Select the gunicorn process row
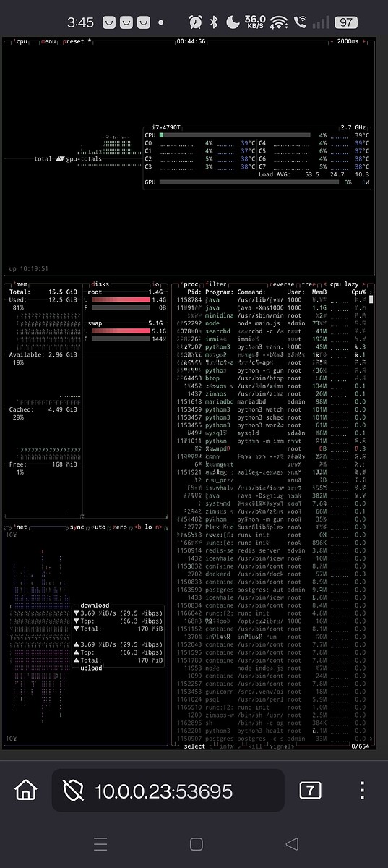 (x=271, y=692)
